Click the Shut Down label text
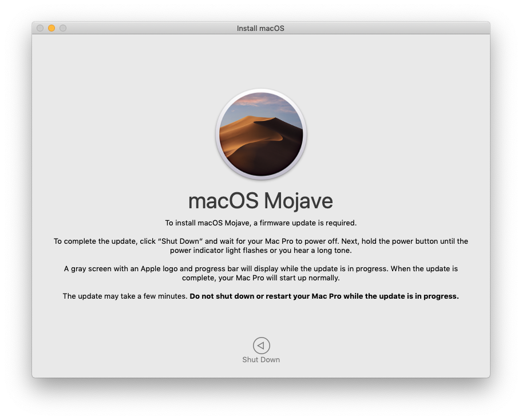Viewport: 522px width, 420px height. pos(261,360)
